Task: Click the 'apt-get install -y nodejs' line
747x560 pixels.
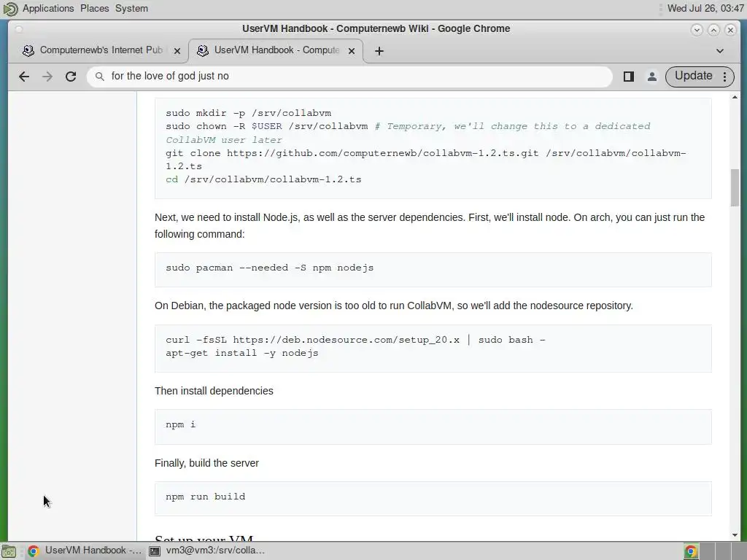Action: [x=242, y=353]
